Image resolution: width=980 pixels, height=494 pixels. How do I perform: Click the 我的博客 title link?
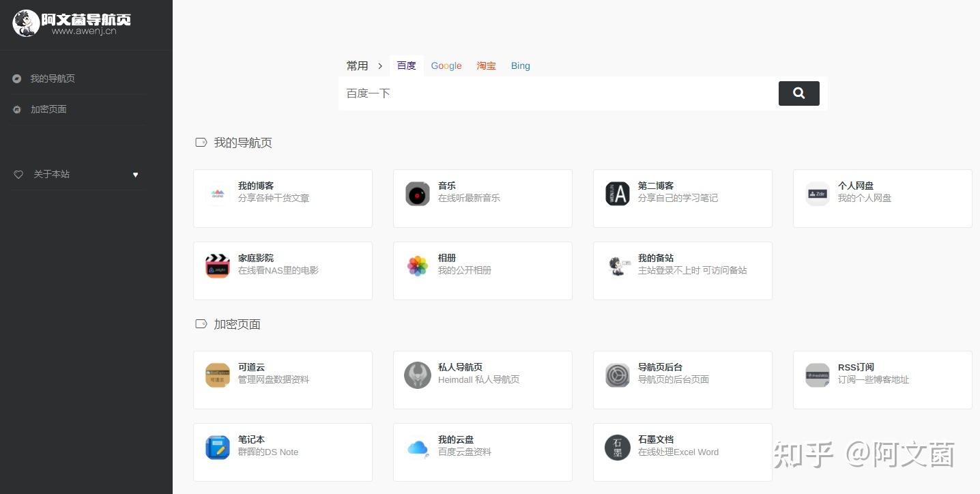point(256,186)
